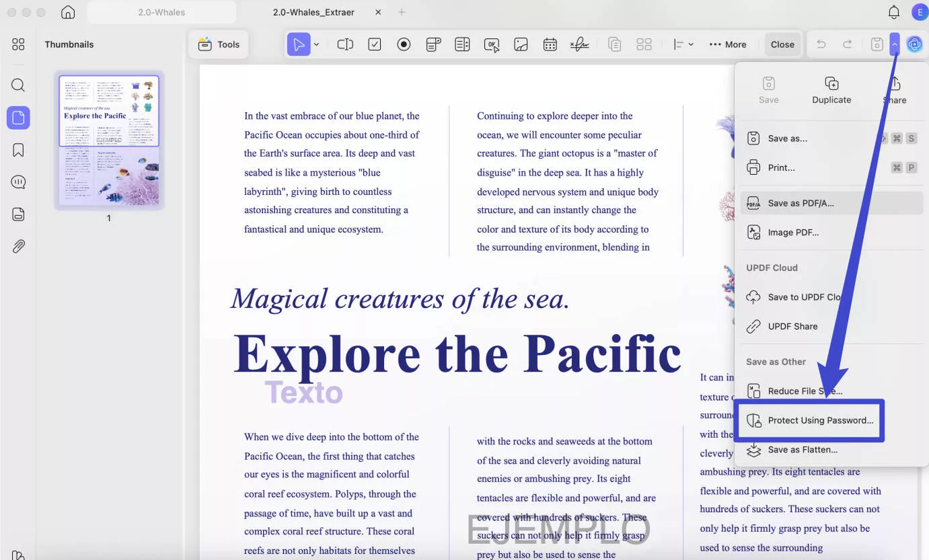
Task: Click the duplicate form fields icon
Action: pos(614,44)
